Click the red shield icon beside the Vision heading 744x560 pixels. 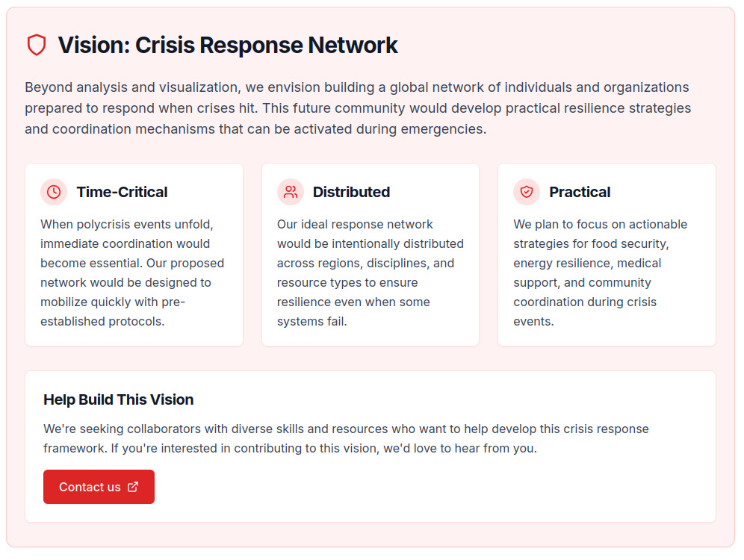pos(37,45)
